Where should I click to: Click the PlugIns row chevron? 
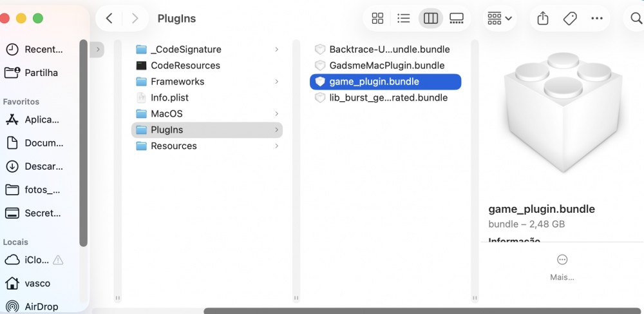coord(277,130)
